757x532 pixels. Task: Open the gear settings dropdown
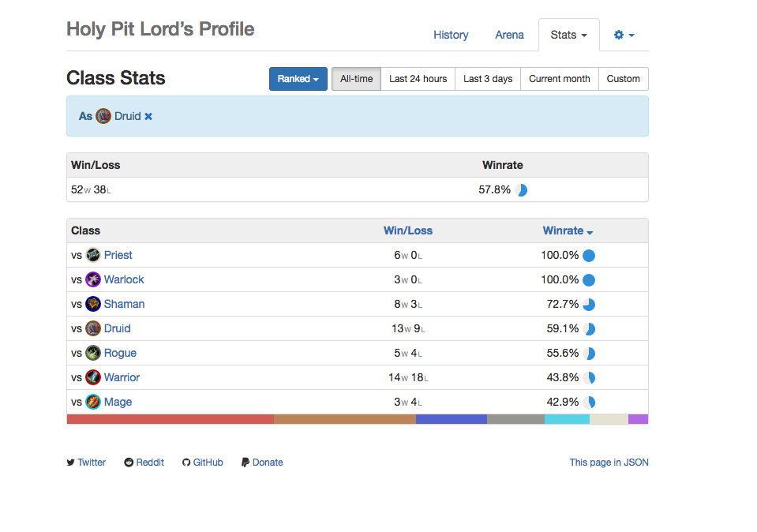pos(624,35)
